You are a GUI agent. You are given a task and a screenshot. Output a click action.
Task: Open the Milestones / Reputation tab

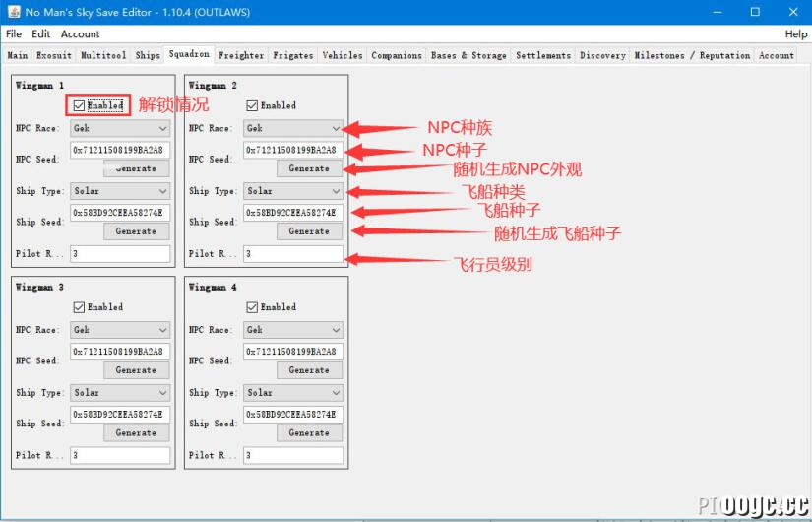coord(692,55)
